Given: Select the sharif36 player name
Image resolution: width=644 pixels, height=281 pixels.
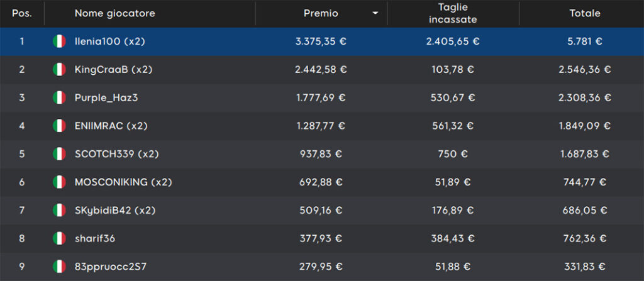Looking at the screenshot, I should (x=95, y=238).
